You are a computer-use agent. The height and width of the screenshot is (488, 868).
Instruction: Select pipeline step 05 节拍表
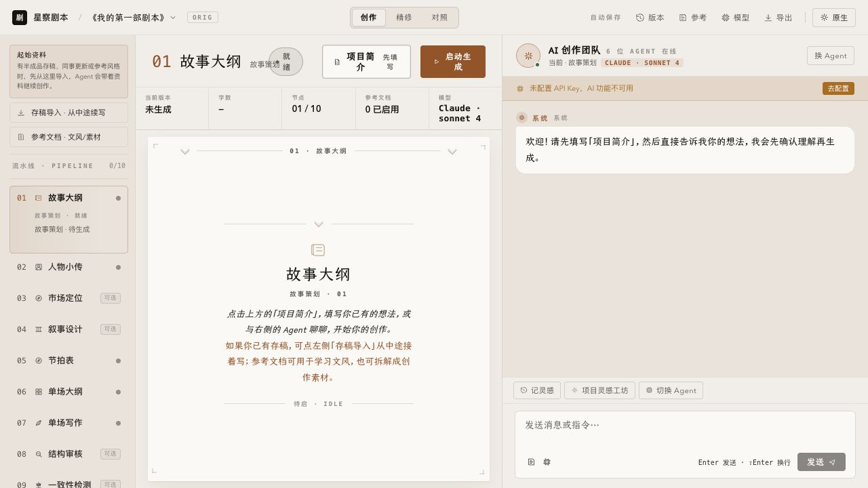pos(68,361)
